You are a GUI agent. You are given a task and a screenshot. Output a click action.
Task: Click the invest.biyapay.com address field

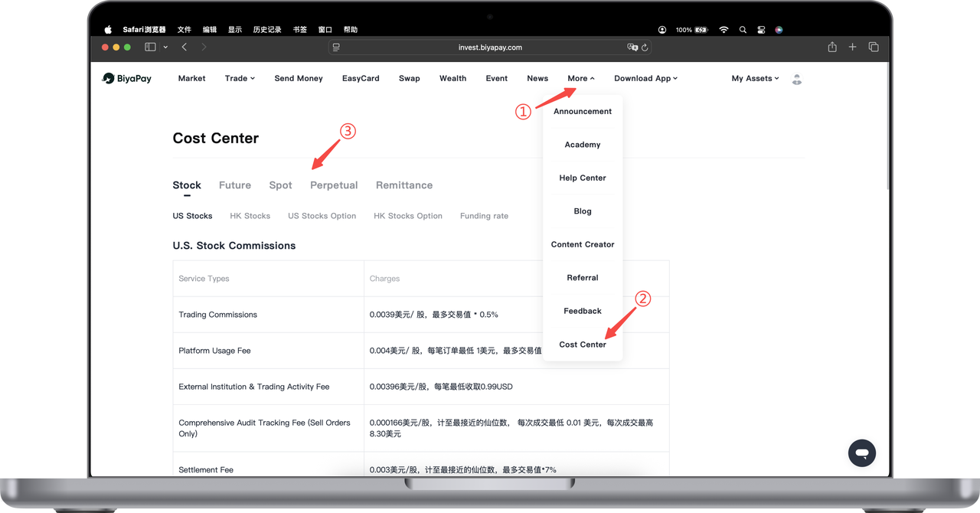pyautogui.click(x=490, y=47)
